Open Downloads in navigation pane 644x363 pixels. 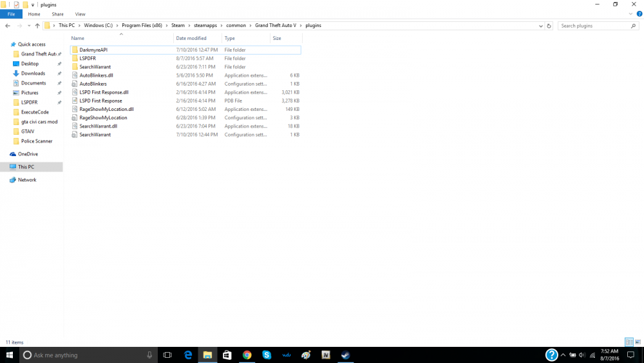[33, 73]
